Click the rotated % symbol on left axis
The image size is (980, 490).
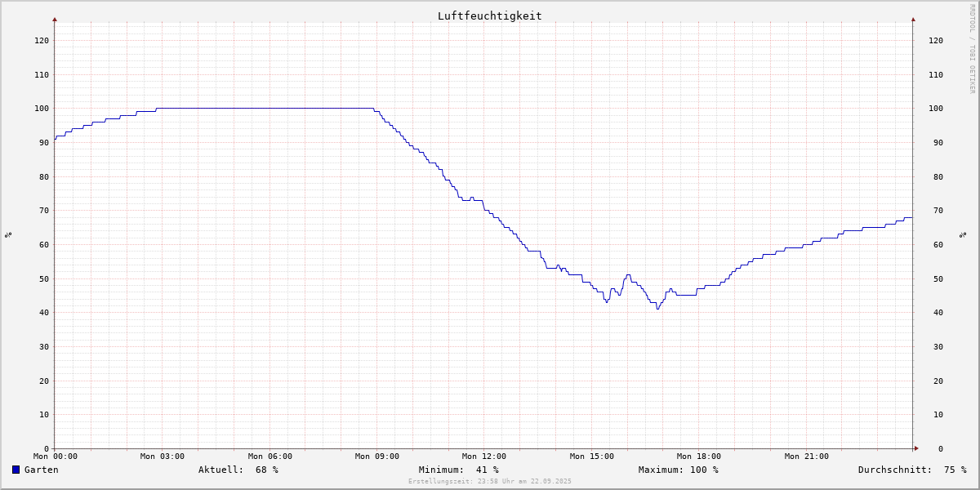[x=8, y=234]
